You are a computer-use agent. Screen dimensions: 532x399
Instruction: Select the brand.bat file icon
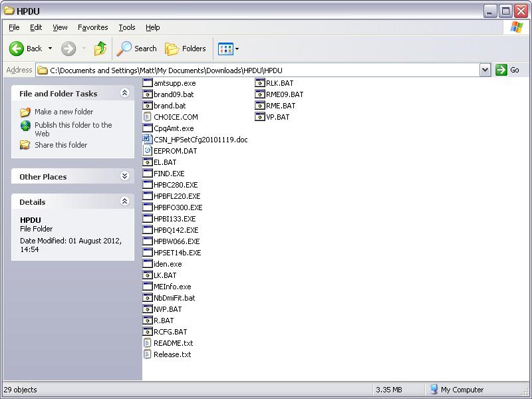click(x=148, y=106)
